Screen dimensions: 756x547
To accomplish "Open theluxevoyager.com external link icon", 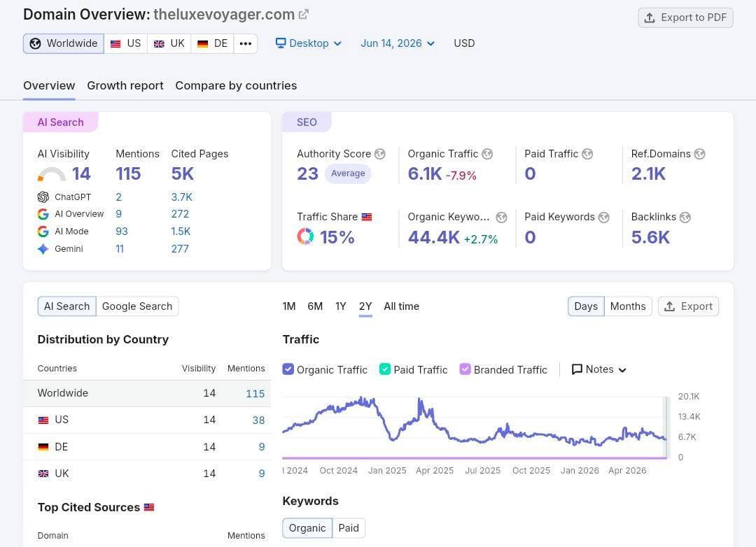I will point(303,15).
